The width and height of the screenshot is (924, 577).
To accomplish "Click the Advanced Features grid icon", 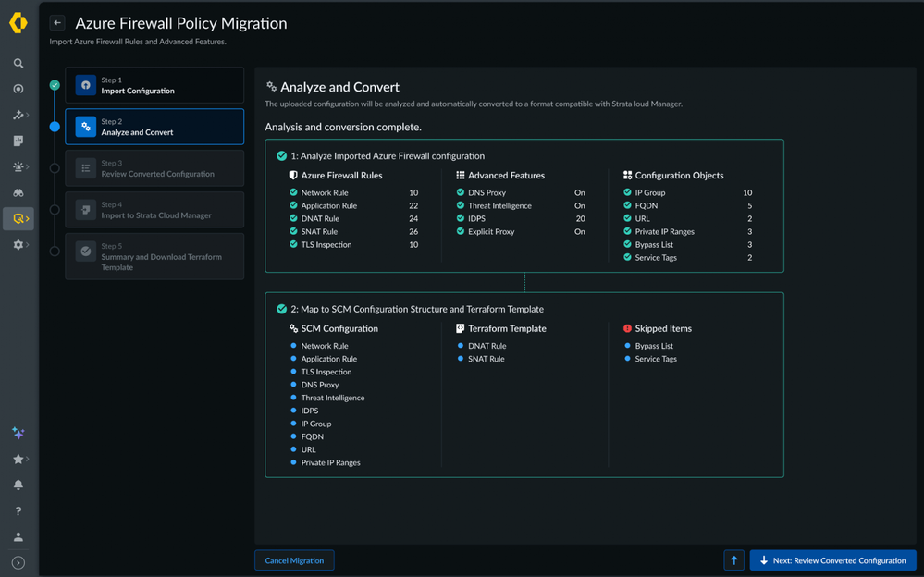I will click(x=461, y=176).
